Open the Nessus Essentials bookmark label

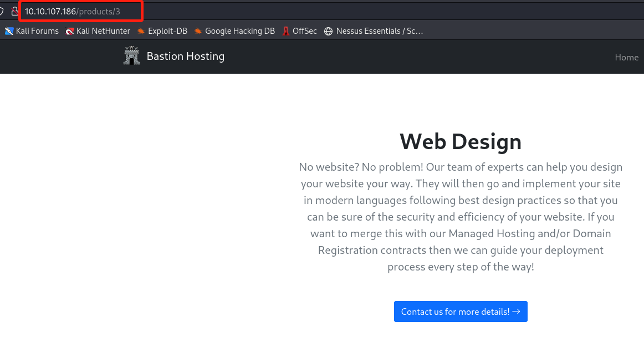380,31
